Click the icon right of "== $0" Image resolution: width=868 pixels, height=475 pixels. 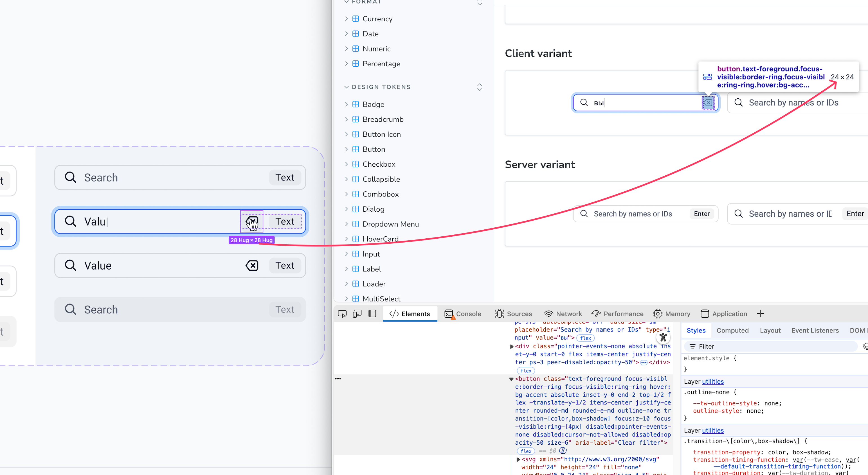click(x=563, y=451)
